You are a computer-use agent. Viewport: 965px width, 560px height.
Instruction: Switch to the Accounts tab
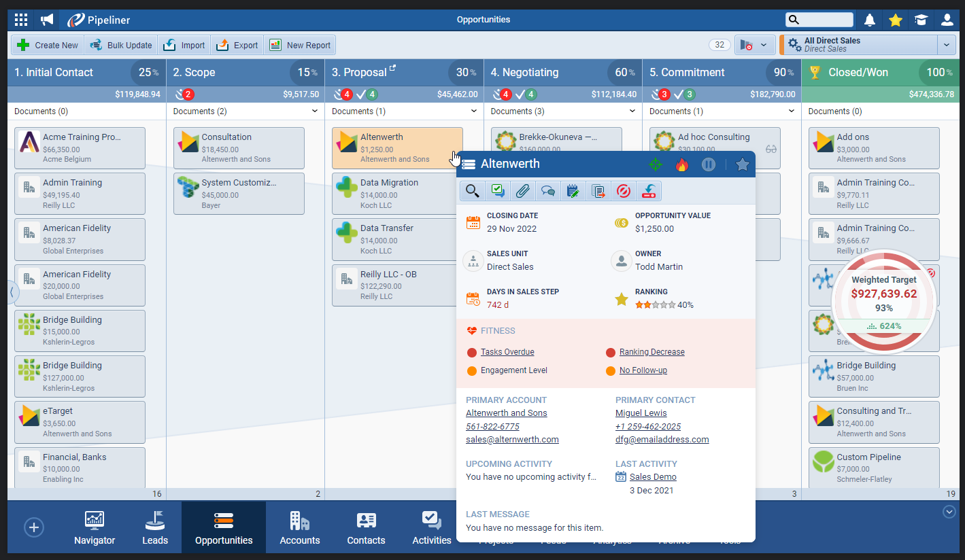[299, 528]
